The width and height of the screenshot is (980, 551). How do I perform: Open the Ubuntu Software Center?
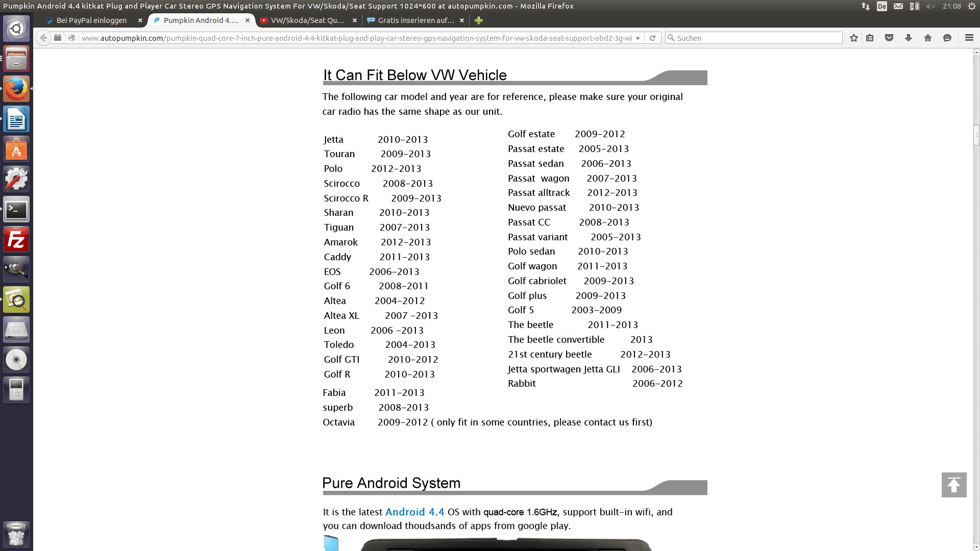point(16,149)
